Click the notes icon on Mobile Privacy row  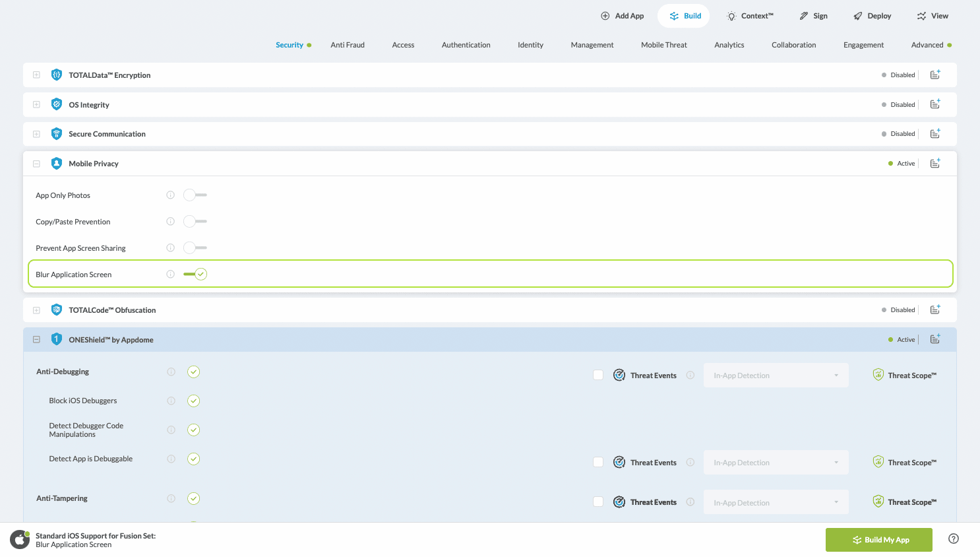[x=934, y=164]
